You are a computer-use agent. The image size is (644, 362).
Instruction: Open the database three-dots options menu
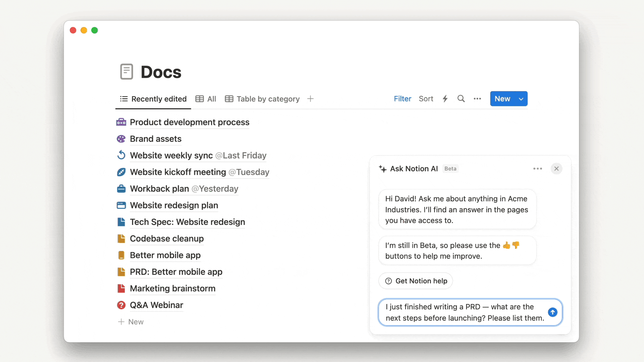point(477,99)
